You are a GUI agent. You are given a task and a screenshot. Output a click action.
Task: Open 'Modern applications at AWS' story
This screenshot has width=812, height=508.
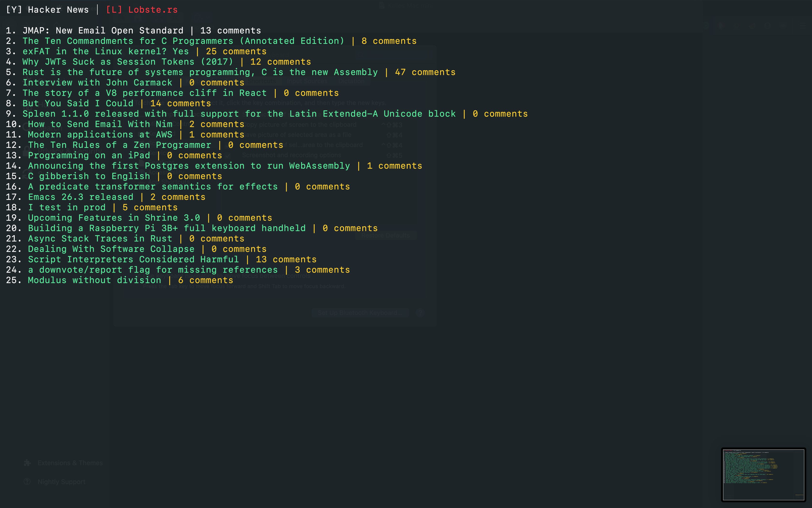[x=100, y=135]
